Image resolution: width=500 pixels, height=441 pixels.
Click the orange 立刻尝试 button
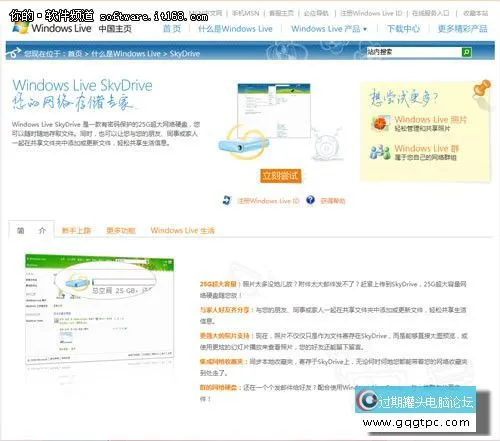(280, 176)
